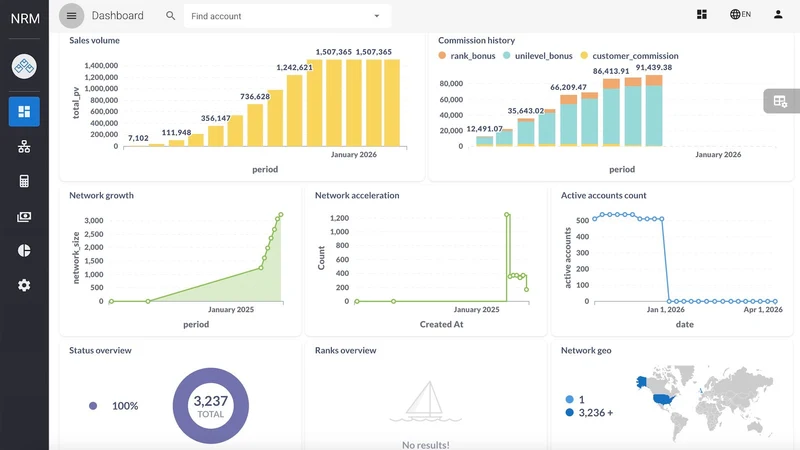This screenshot has width=800, height=450.
Task: Open the pie chart reports sidebar icon
Action: coord(24,251)
